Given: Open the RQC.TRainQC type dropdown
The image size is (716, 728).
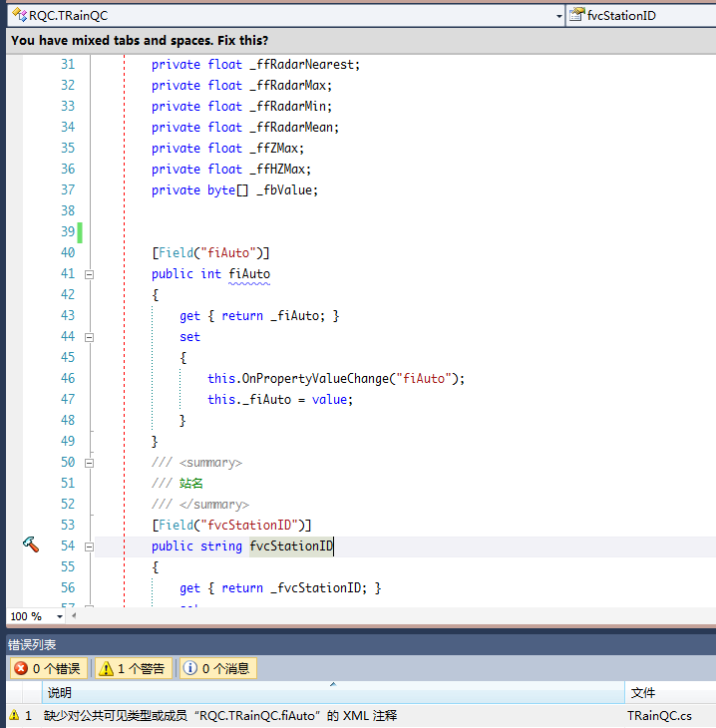Looking at the screenshot, I should pos(559,16).
